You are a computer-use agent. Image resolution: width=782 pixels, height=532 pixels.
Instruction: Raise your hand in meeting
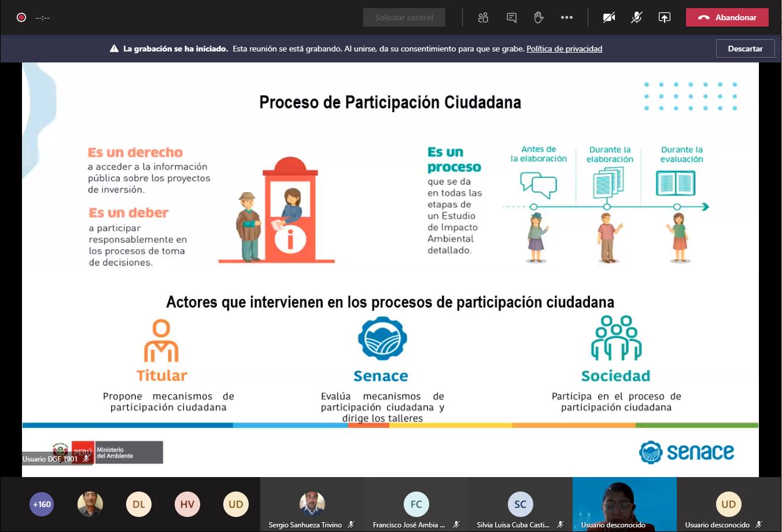[538, 17]
